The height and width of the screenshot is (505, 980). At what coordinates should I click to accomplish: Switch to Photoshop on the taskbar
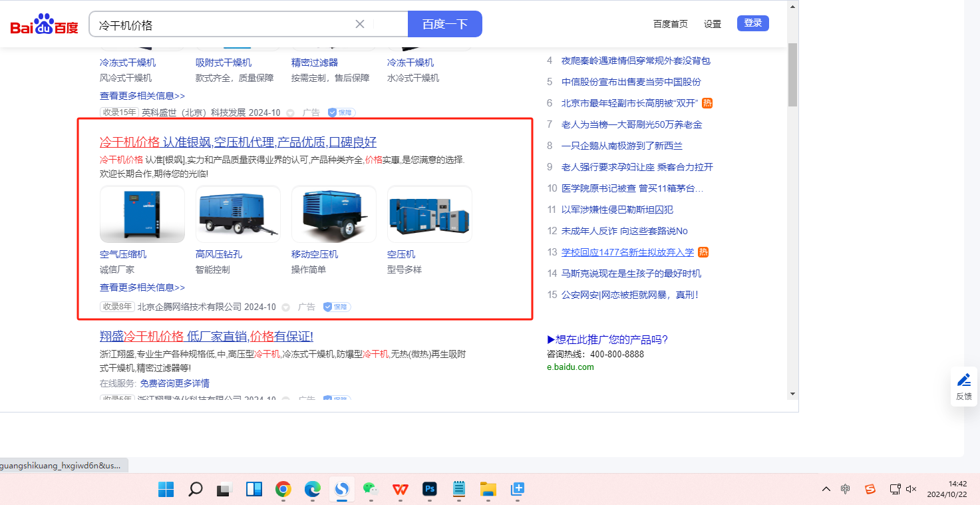(x=430, y=490)
